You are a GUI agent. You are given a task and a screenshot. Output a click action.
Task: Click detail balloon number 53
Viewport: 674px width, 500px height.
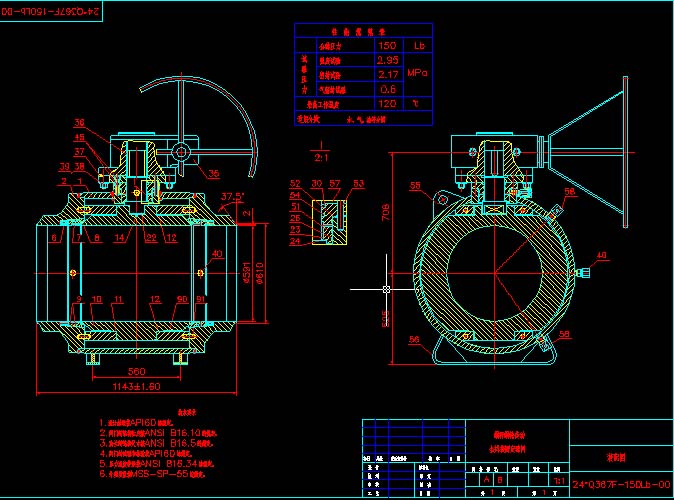click(358, 184)
